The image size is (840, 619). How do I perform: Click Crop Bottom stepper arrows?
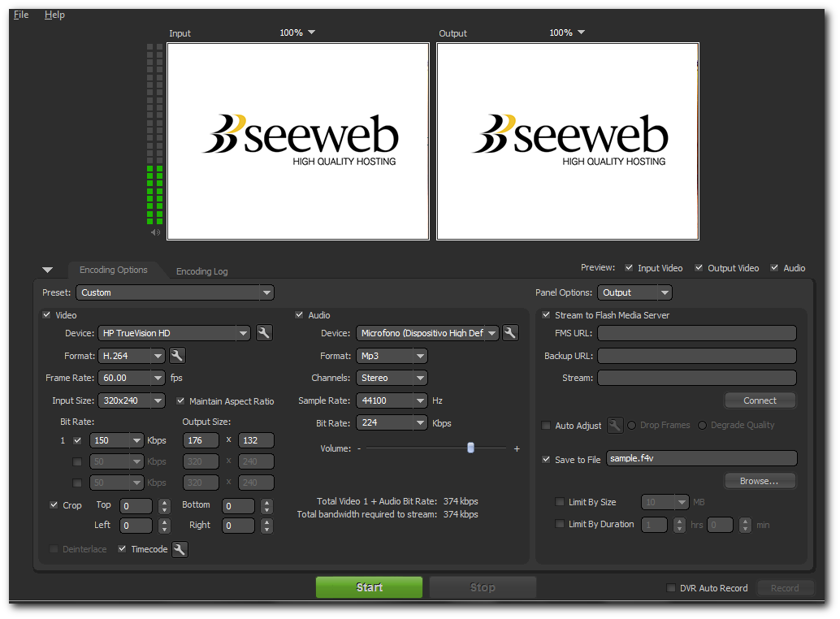tap(266, 506)
